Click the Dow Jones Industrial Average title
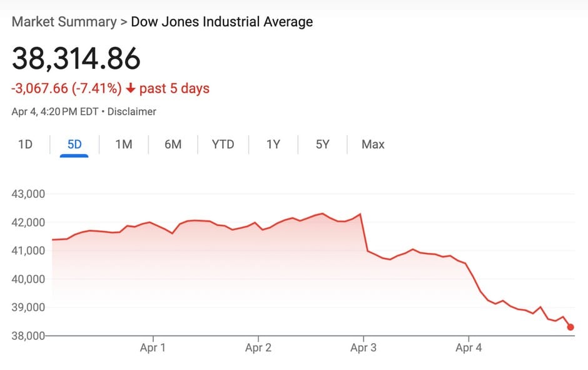The width and height of the screenshot is (588, 370). coord(221,22)
